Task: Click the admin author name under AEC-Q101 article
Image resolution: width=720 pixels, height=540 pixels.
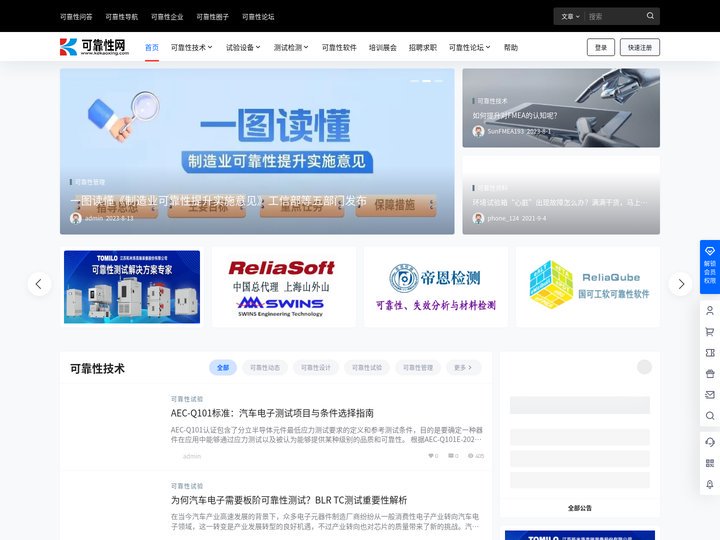Action: pyautogui.click(x=192, y=456)
